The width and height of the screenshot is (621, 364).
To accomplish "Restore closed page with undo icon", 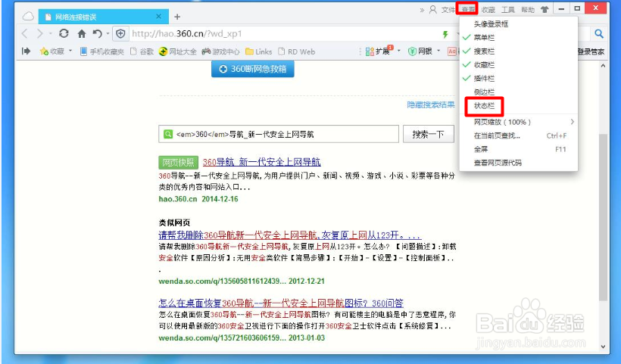I will coord(97,33).
